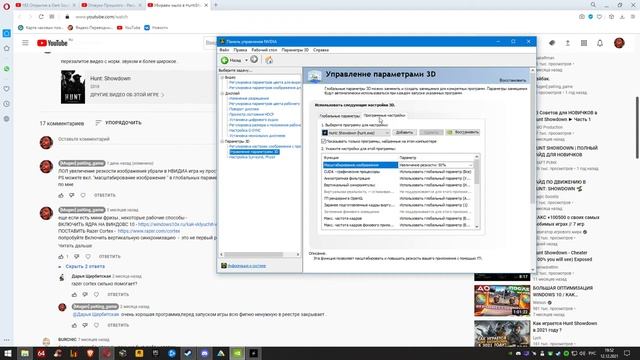640x360 pixels.
Task: Open Настройка Surround, PhysX task
Action: [x=252, y=157]
